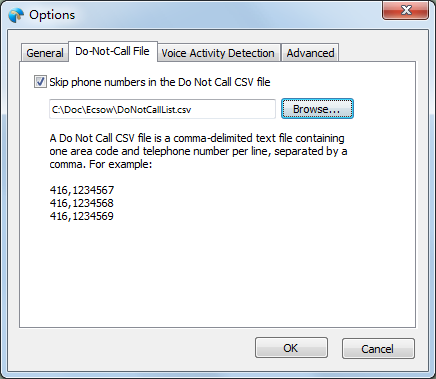Click example line 416,1234568
Viewport: 436px width, 379px height.
click(x=82, y=203)
